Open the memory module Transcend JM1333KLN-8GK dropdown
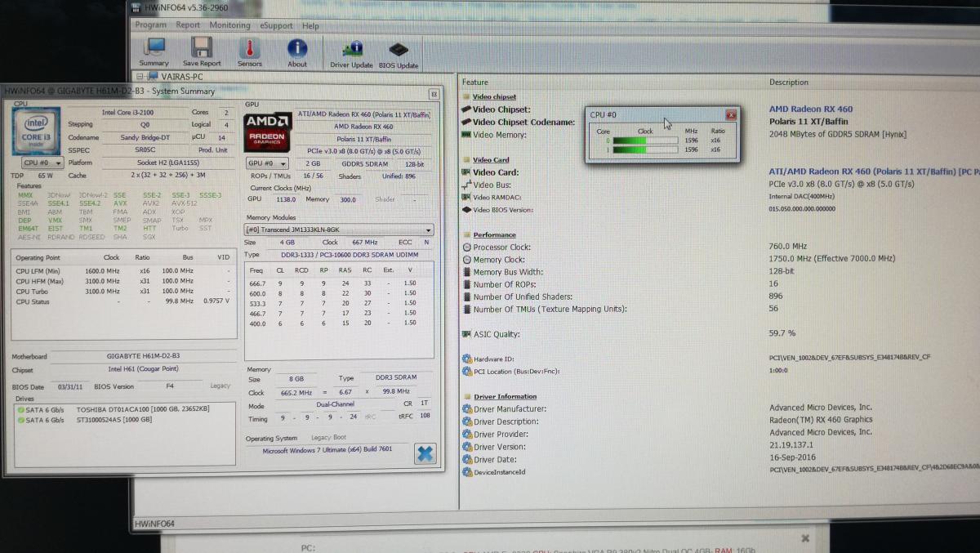Viewport: 980px width, 553px height. click(339, 230)
